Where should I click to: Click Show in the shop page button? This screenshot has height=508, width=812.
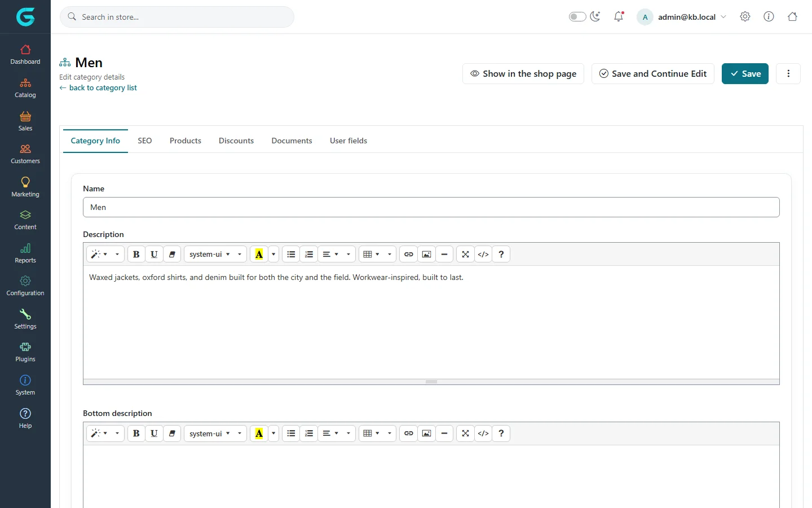(x=523, y=73)
